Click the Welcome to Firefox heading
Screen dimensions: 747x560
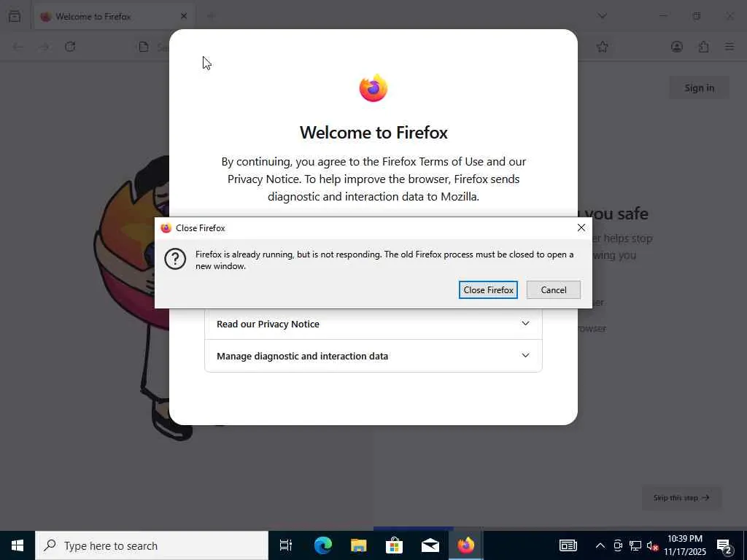(373, 133)
